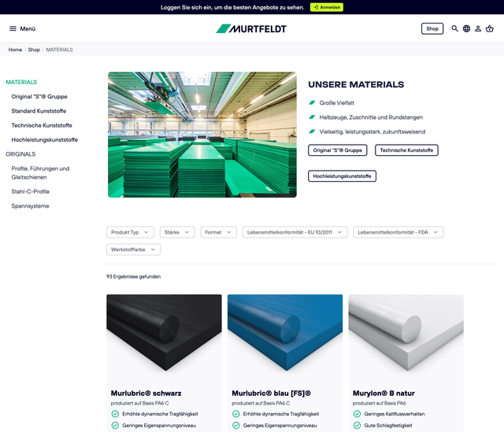
Task: Click the "Große Vielfalt" bullet text
Action: (x=336, y=103)
